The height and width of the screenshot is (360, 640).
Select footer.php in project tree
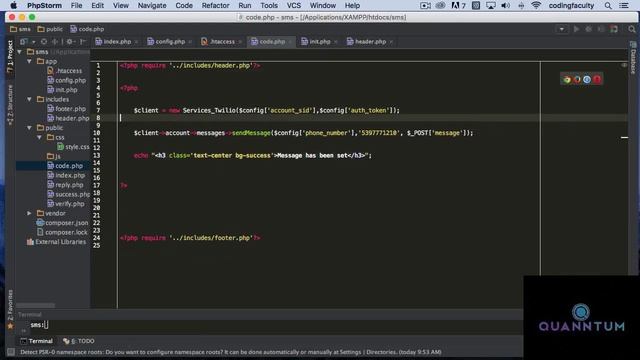[71, 109]
